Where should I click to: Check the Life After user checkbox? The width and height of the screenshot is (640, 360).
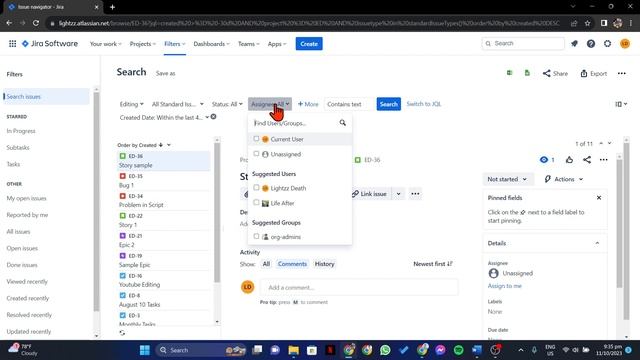256,202
